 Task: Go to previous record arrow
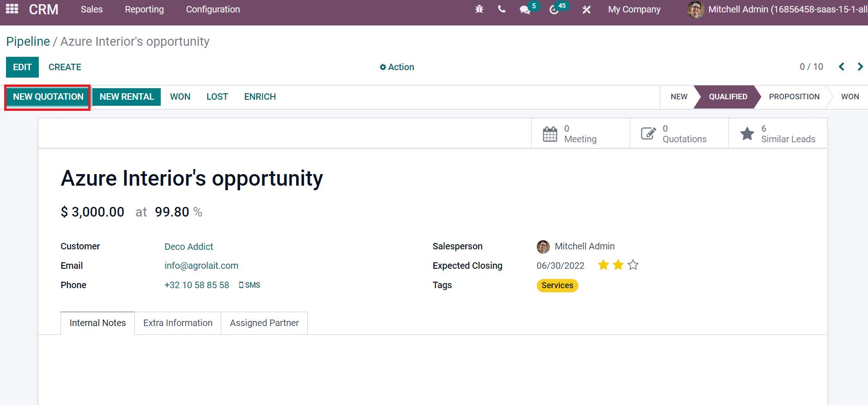[842, 66]
